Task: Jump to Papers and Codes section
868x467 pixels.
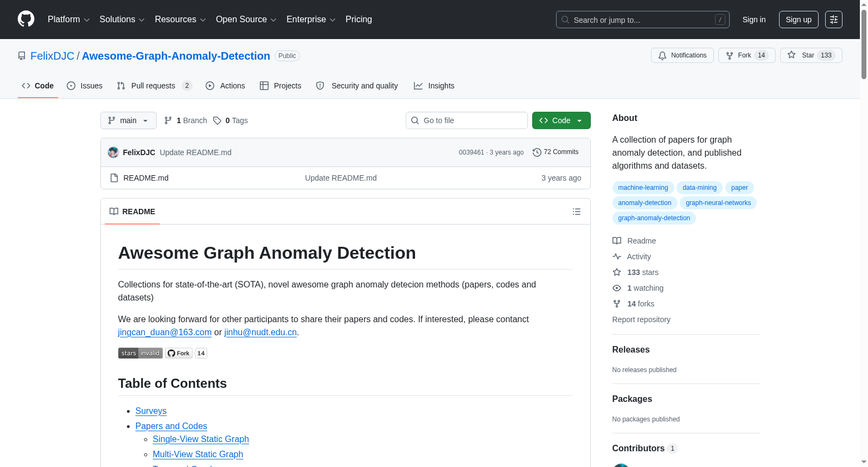Action: [171, 426]
